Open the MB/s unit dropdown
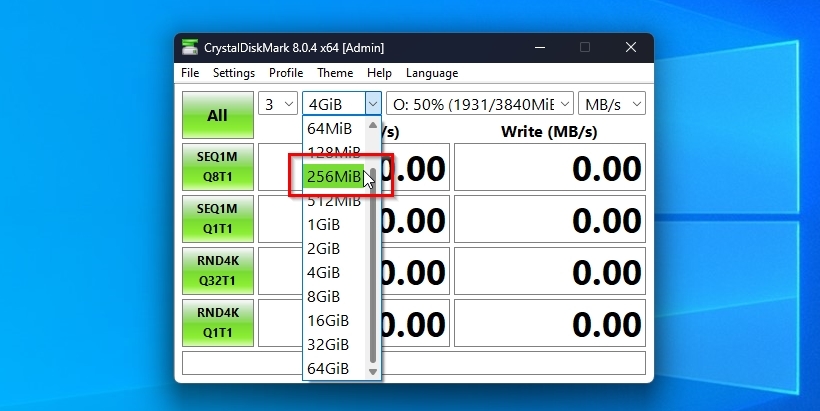820x411 pixels. 612,104
